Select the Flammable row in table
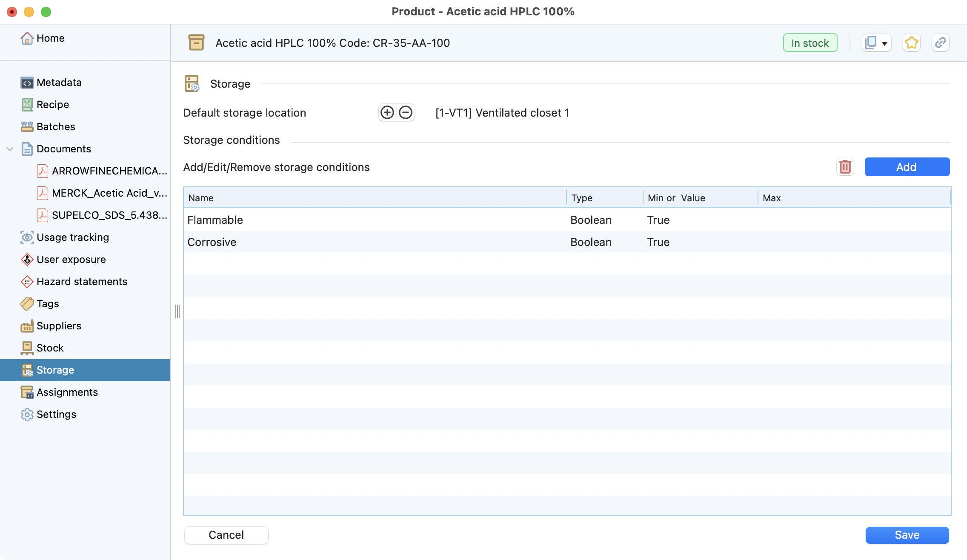This screenshot has width=967, height=560. pos(375,220)
